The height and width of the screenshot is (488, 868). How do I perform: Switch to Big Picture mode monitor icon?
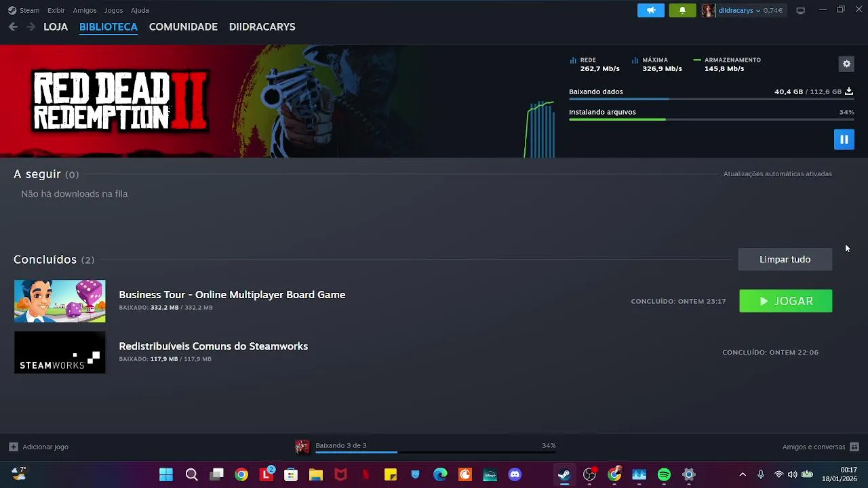pos(800,10)
